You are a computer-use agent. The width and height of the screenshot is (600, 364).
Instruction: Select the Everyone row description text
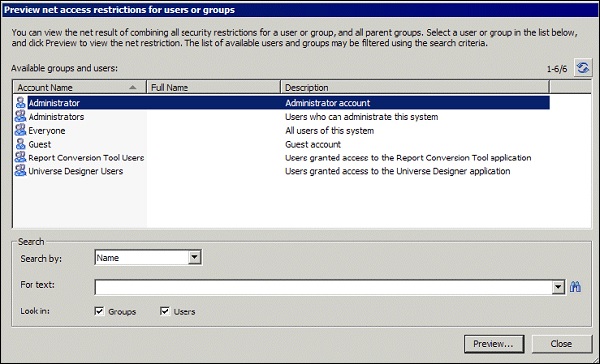pyautogui.click(x=329, y=131)
